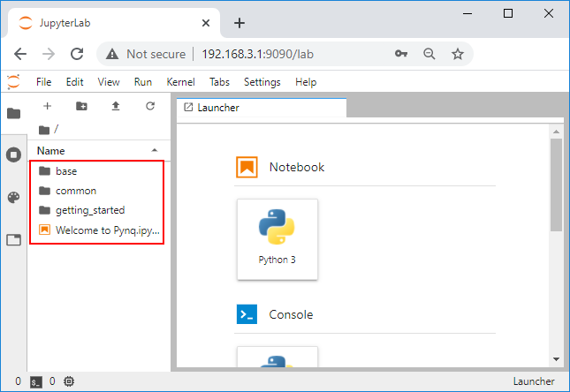The height and width of the screenshot is (392, 570).
Task: Open the Commands palette sidebar icon
Action: click(x=13, y=197)
